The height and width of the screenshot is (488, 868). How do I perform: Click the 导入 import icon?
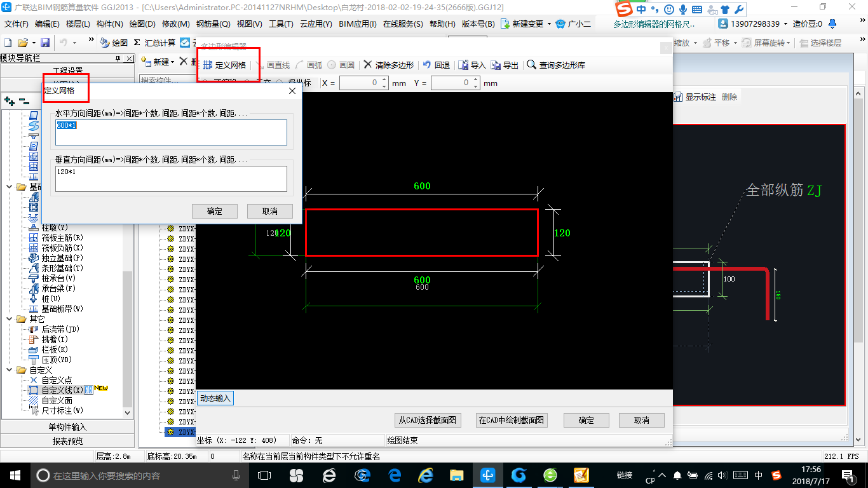pos(464,65)
